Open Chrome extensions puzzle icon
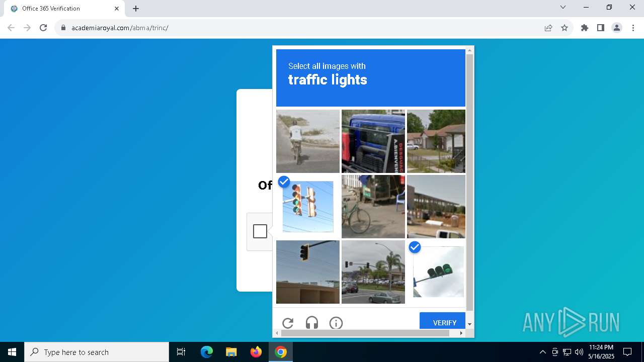 [585, 28]
